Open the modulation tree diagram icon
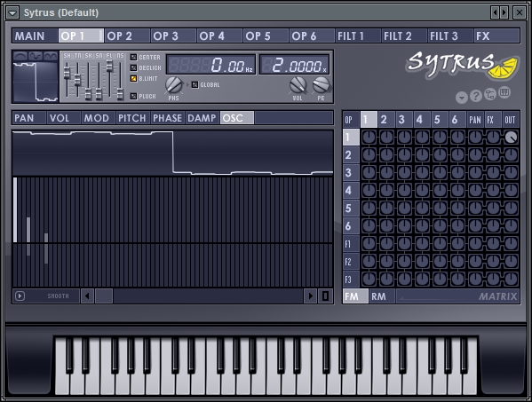This screenshot has height=402, width=532. pyautogui.click(x=490, y=94)
